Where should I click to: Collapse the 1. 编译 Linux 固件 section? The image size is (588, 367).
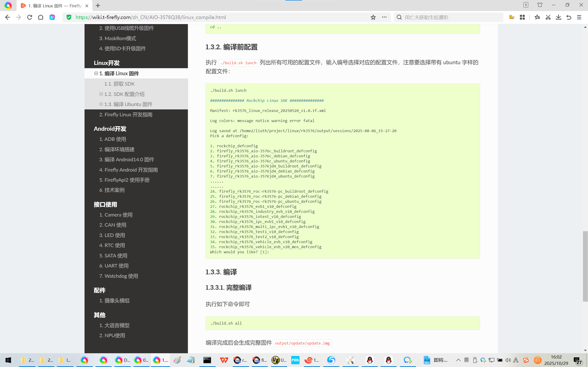click(x=96, y=73)
